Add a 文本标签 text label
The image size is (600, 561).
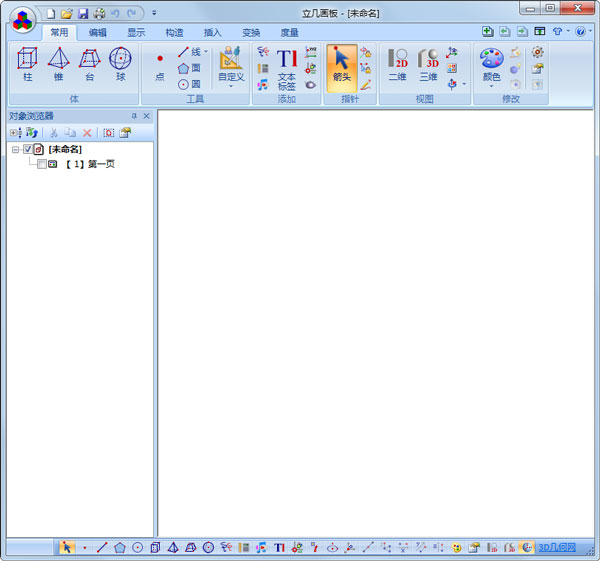pos(287,69)
